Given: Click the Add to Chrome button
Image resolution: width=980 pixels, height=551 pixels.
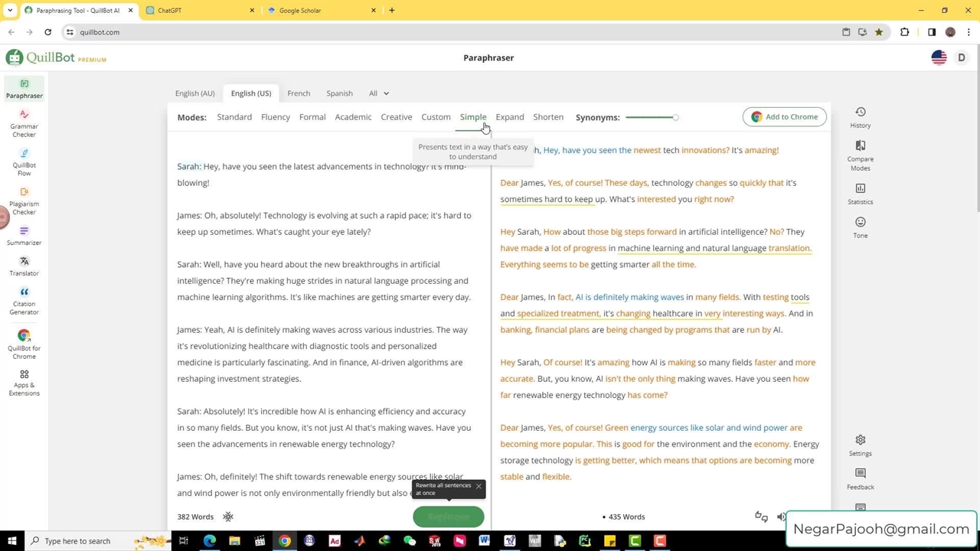Looking at the screenshot, I should (x=784, y=117).
